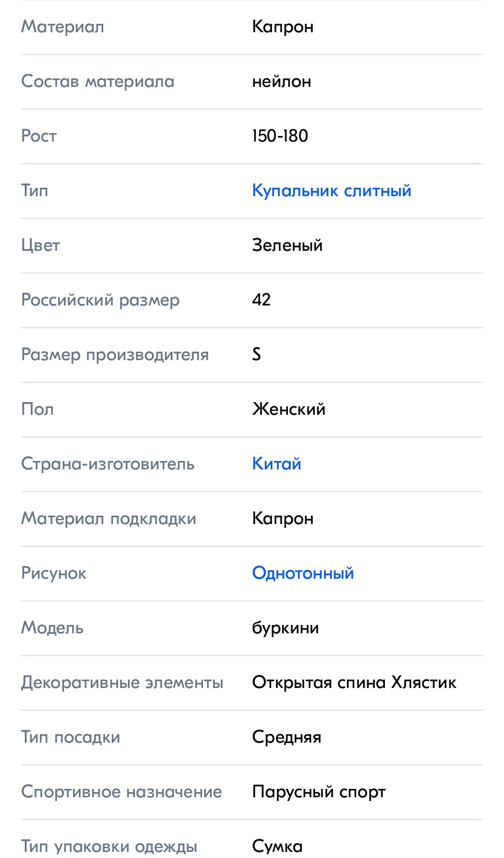Image resolution: width=504 pixels, height=858 pixels.
Task: Open the "Однотонный" pattern link
Action: (x=303, y=573)
